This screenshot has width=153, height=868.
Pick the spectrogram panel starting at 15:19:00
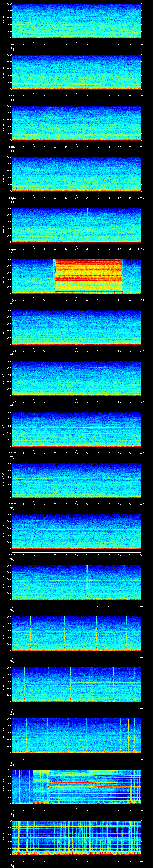click(x=76, y=174)
